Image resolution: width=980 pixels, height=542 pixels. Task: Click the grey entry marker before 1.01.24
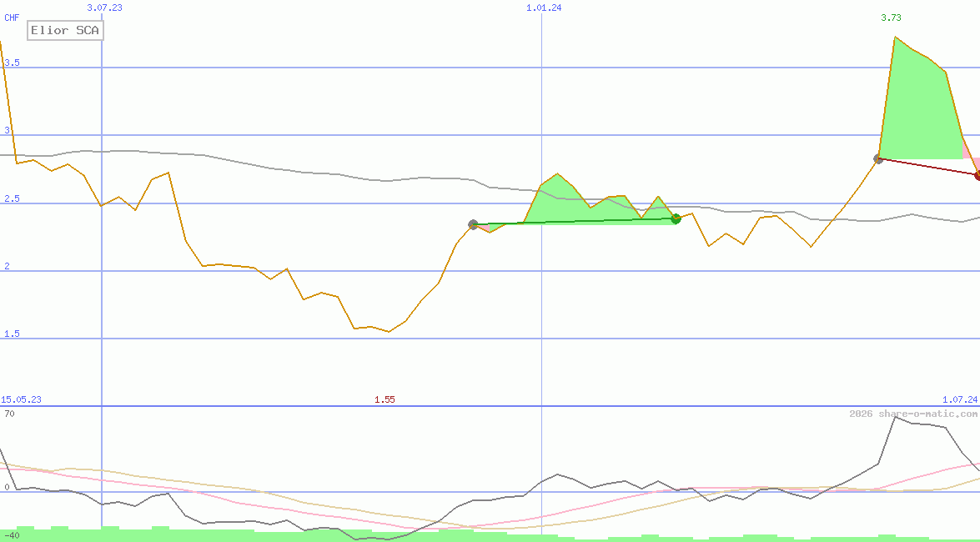point(473,224)
